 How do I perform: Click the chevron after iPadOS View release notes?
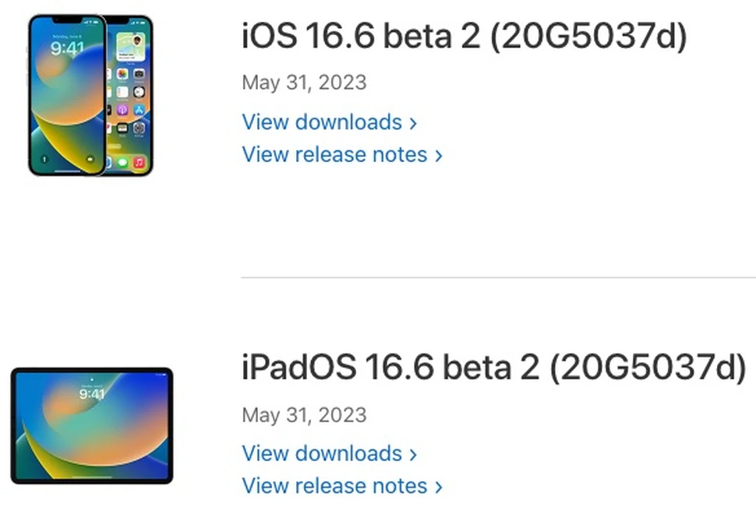point(439,487)
